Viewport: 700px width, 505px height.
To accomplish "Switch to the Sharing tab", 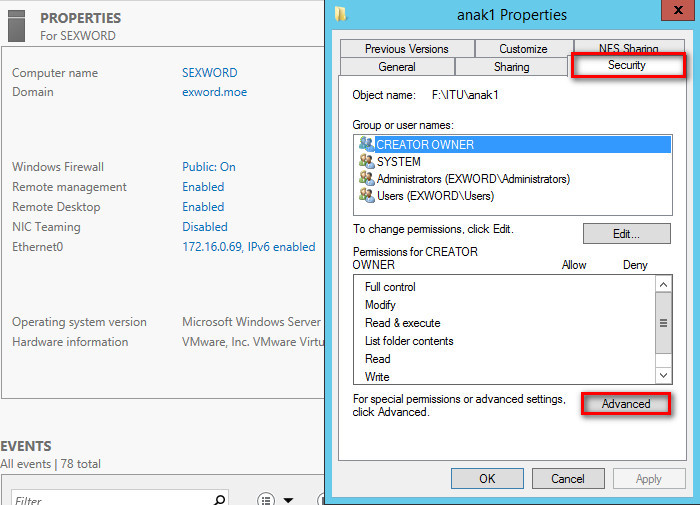I will pos(511,67).
